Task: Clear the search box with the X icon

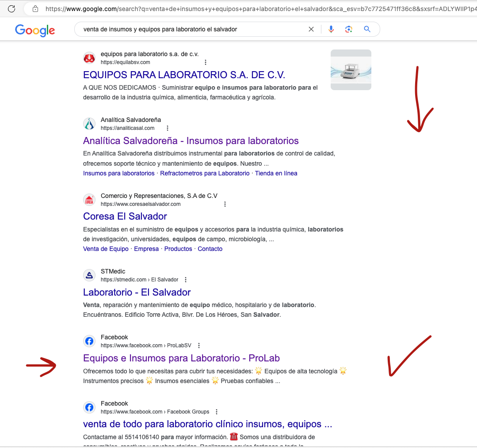Action: [311, 29]
